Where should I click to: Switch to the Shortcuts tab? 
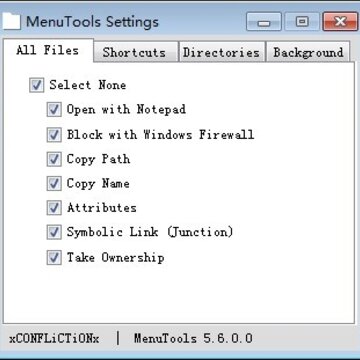pyautogui.click(x=136, y=52)
